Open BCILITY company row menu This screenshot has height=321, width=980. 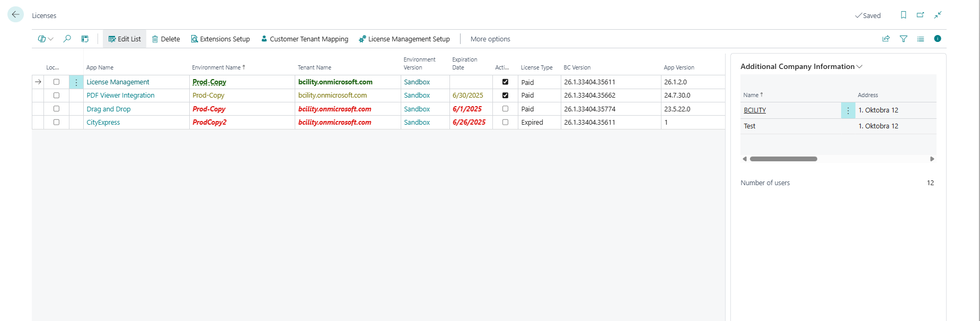(x=847, y=110)
